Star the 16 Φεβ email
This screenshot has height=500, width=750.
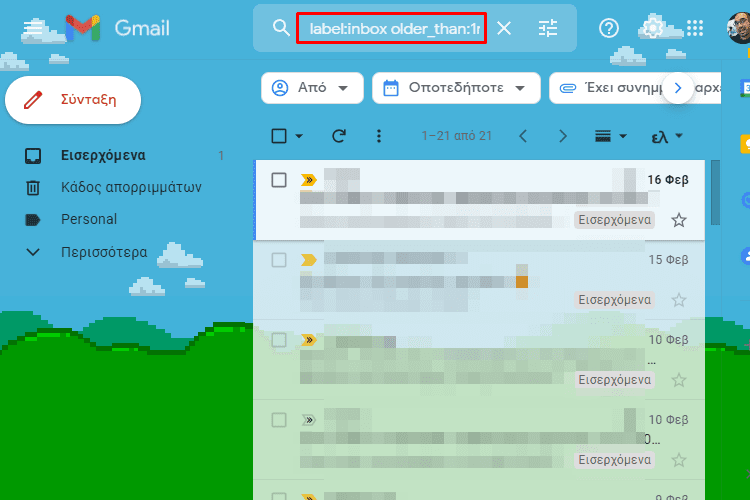point(678,220)
